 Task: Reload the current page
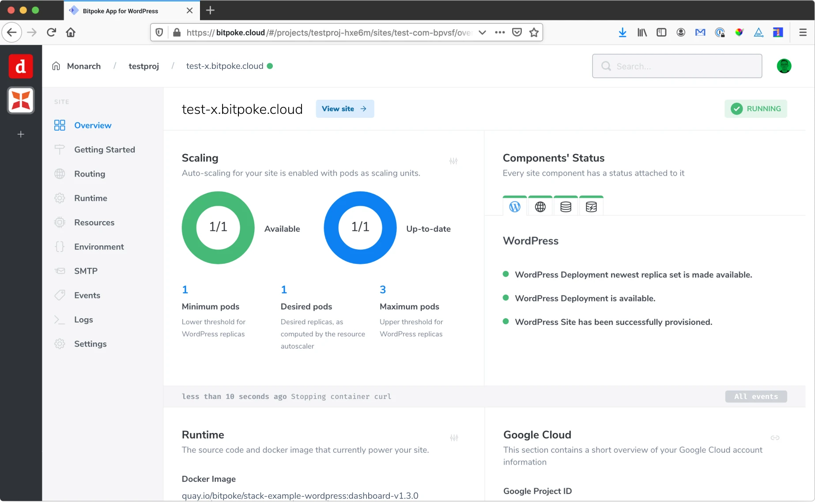(x=51, y=32)
